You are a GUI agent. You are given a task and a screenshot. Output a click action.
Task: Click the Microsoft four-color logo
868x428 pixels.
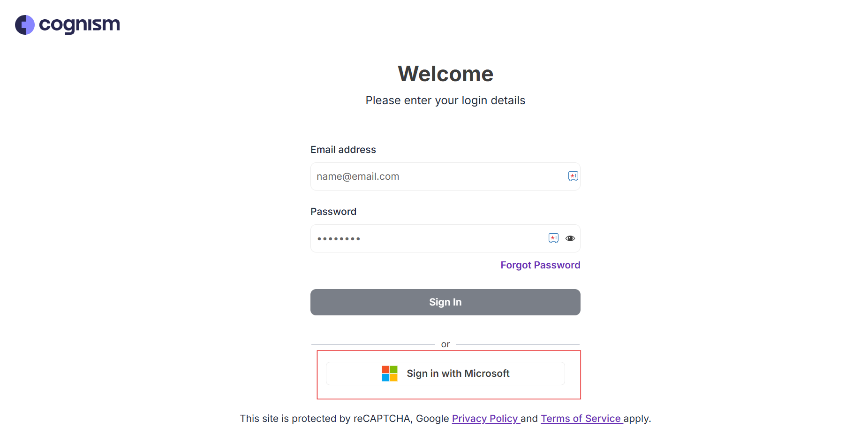click(x=390, y=374)
